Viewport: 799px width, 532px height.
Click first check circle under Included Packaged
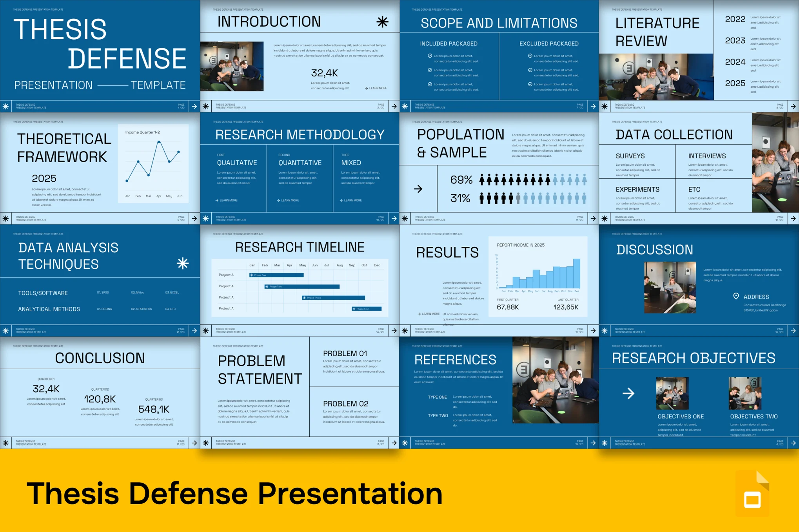430,56
